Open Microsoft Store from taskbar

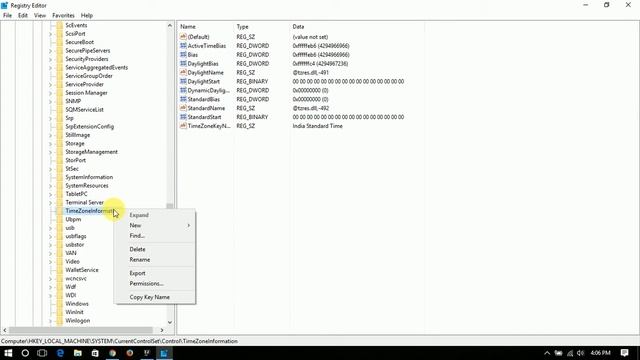tap(95, 353)
